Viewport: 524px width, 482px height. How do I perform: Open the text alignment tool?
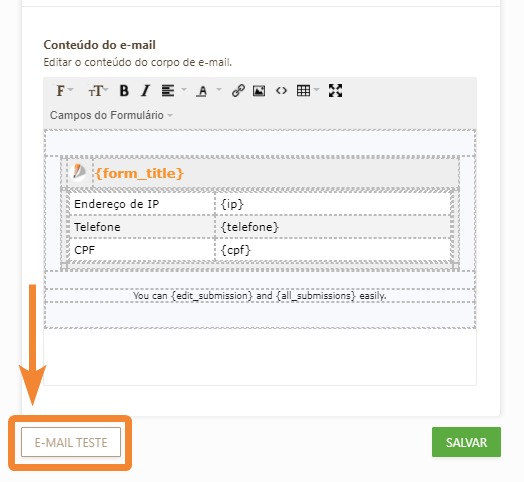pyautogui.click(x=168, y=91)
